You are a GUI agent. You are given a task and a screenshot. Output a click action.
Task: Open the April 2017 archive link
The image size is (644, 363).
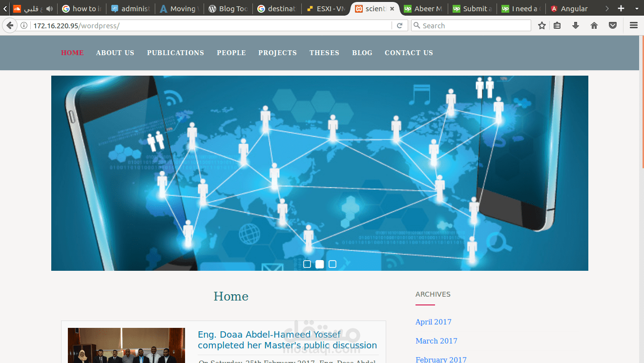click(x=433, y=322)
